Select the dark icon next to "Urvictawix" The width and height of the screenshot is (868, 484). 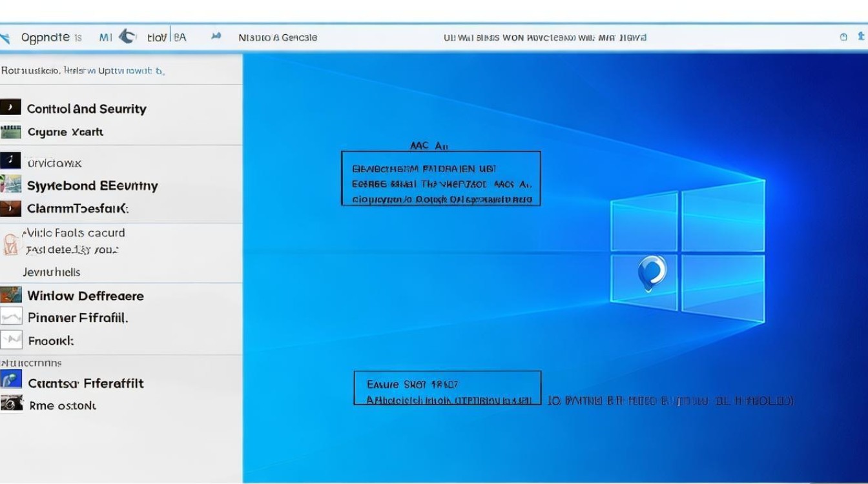click(x=10, y=161)
